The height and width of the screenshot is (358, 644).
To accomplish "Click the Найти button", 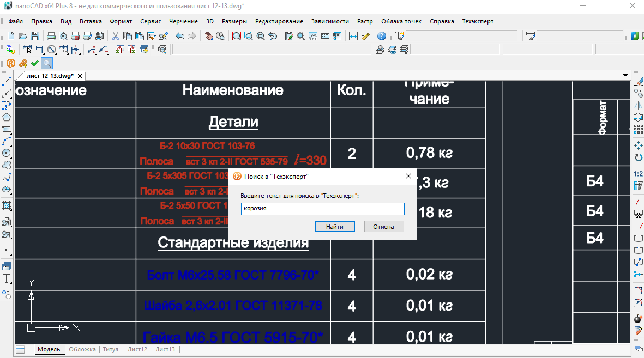I will click(335, 226).
